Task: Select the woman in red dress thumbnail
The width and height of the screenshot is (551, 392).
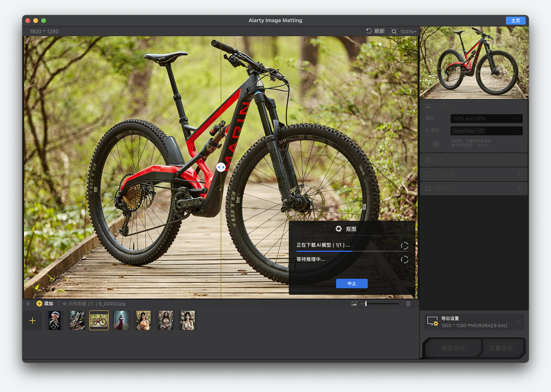Action: coord(121,320)
